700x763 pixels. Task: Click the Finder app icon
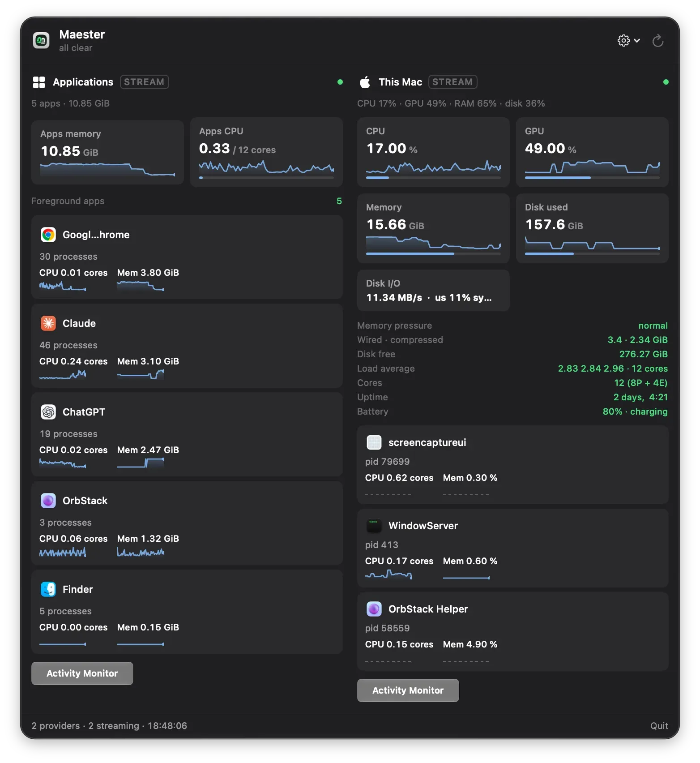tap(48, 589)
